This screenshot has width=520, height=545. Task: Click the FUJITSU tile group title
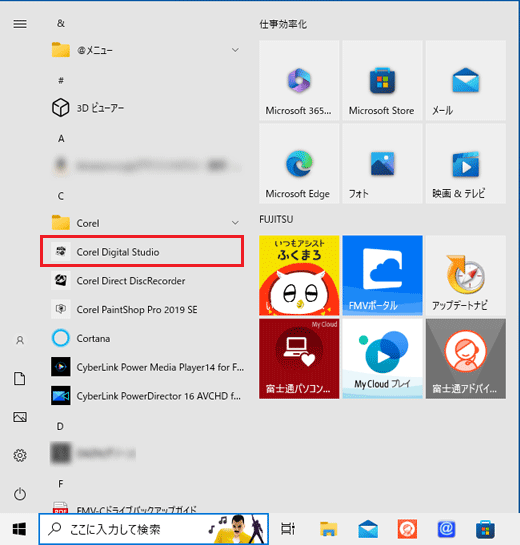tap(276, 219)
